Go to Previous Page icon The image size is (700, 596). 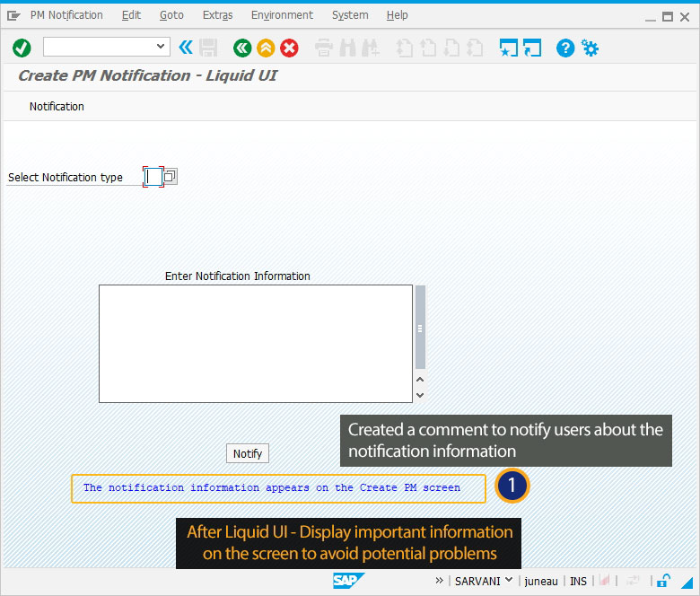point(429,48)
